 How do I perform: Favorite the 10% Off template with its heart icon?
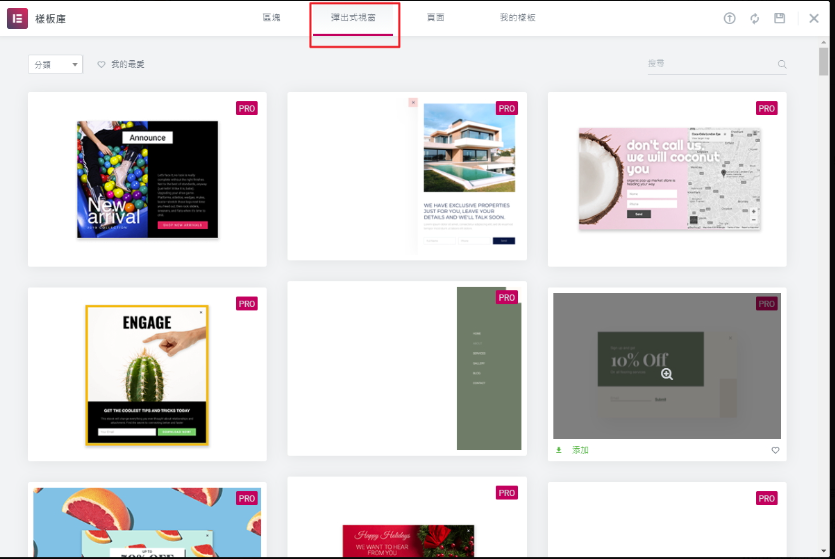(x=775, y=450)
